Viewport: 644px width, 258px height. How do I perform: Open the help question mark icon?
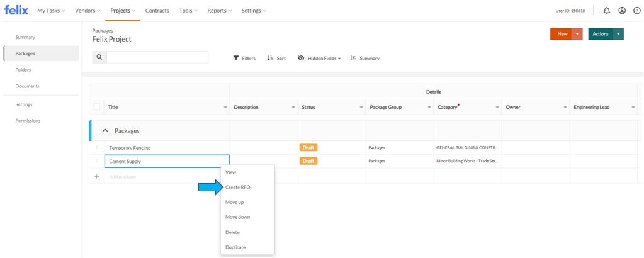pyautogui.click(x=636, y=11)
